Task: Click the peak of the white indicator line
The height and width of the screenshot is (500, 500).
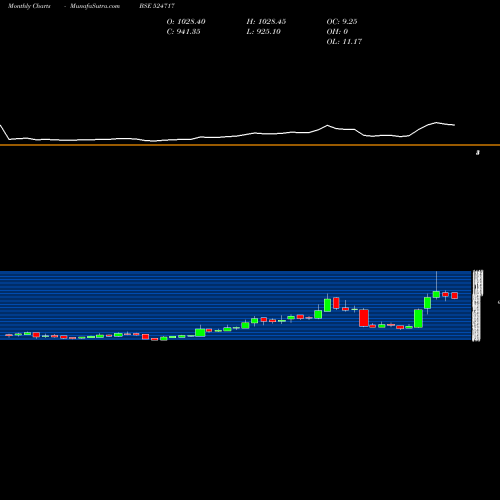Action: coord(436,123)
